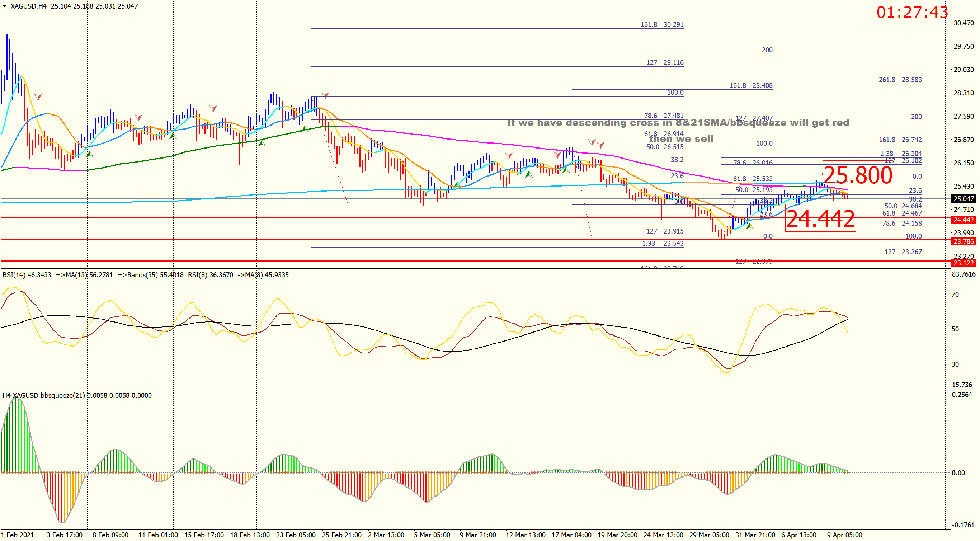Click the red 23.122 price tag on the axis
This screenshot has width=980, height=541.
963,263
